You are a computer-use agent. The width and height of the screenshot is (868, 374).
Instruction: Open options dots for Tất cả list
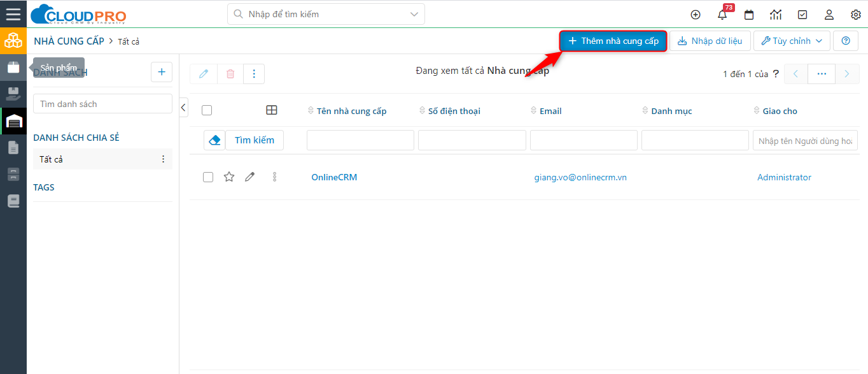point(163,159)
